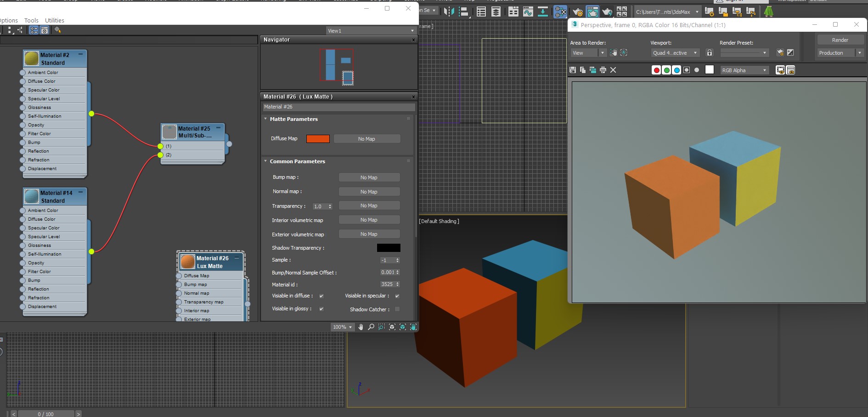Click the Zoom magnifier tool in material editor

371,327
